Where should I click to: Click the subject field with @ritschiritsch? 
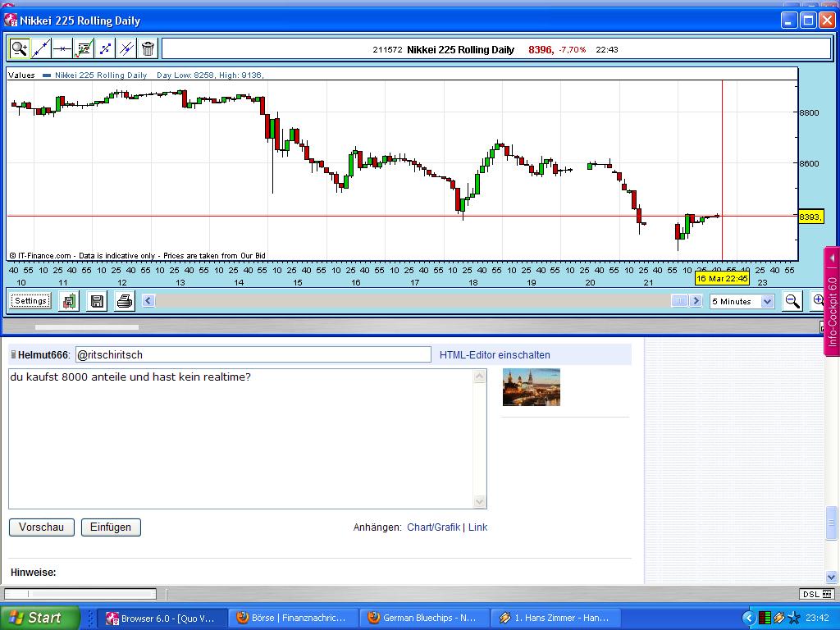253,354
